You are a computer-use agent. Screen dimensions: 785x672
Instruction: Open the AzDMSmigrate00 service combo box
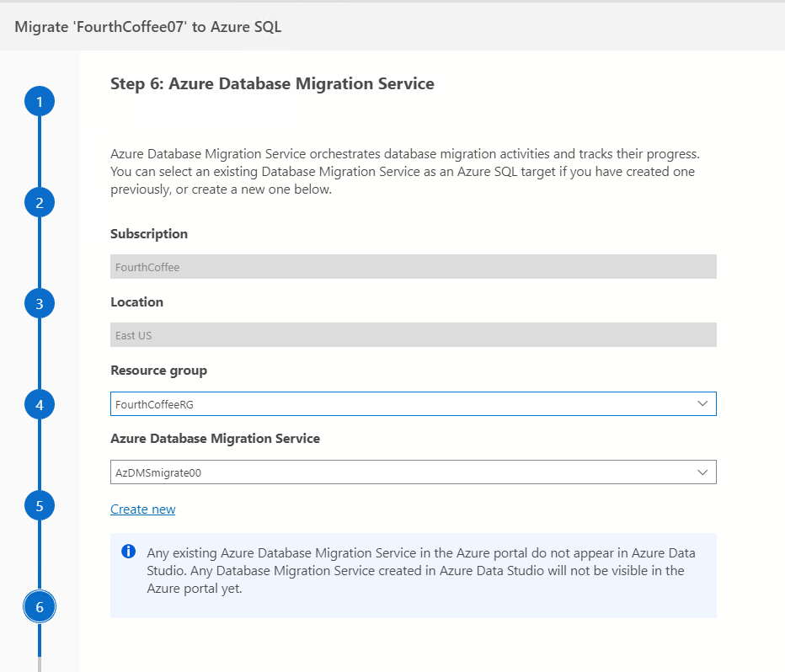[x=404, y=472]
